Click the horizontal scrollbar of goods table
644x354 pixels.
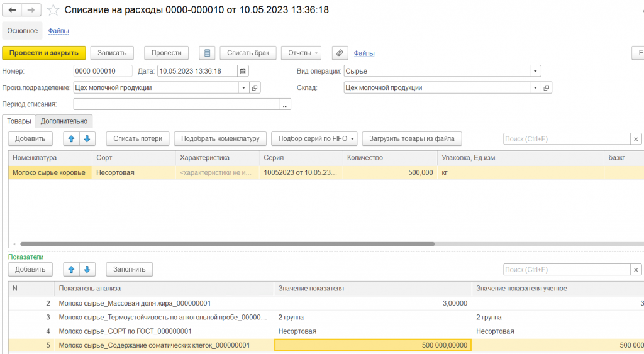(x=227, y=244)
